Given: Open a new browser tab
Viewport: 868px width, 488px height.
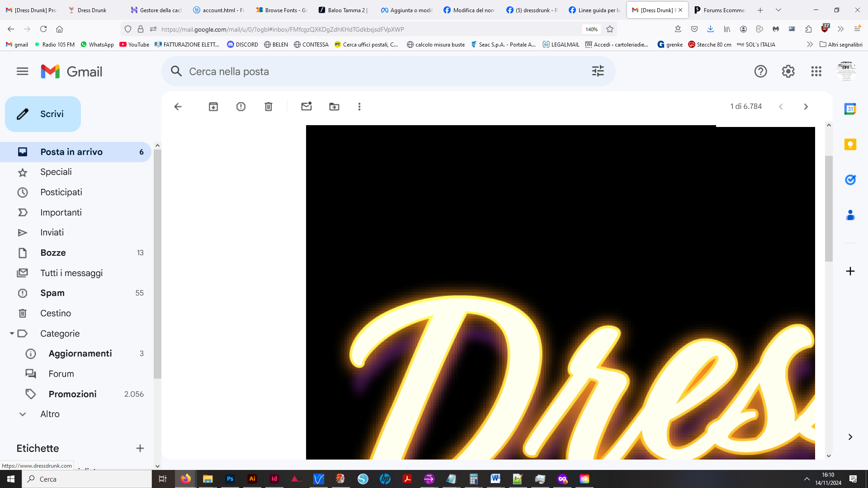Looking at the screenshot, I should coord(760,10).
